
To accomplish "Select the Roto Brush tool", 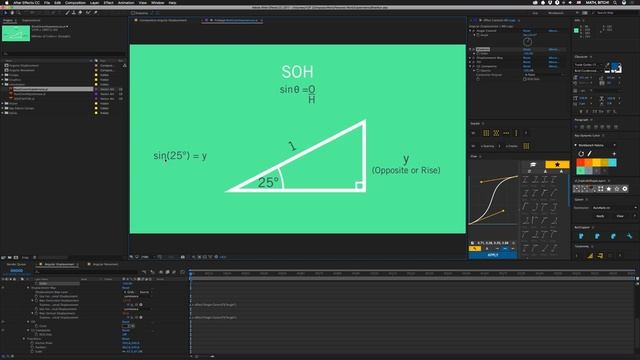I will [x=88, y=13].
